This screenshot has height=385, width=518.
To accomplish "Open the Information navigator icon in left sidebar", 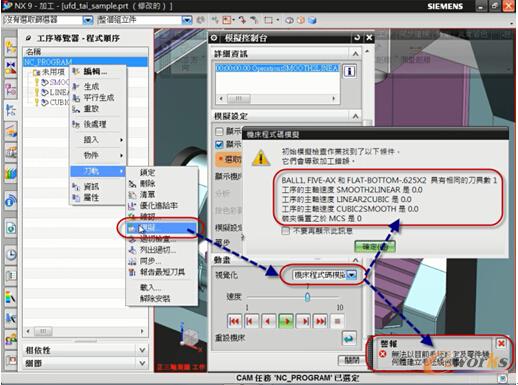I will click(x=10, y=201).
